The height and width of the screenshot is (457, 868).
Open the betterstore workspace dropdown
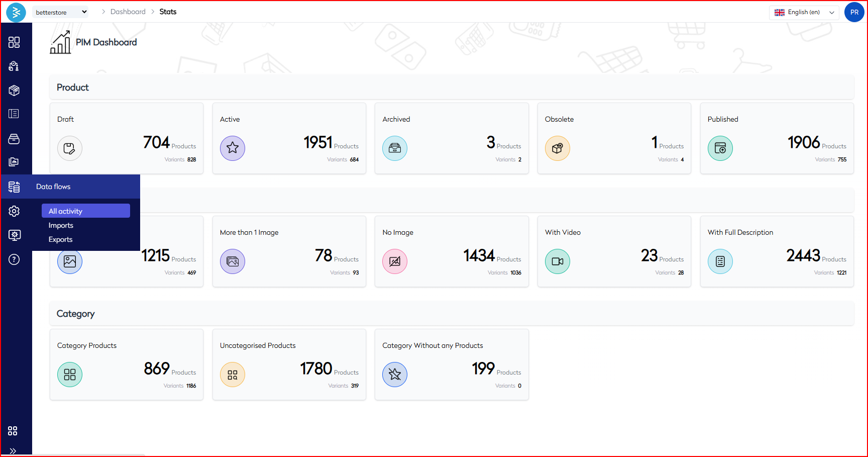click(x=61, y=12)
